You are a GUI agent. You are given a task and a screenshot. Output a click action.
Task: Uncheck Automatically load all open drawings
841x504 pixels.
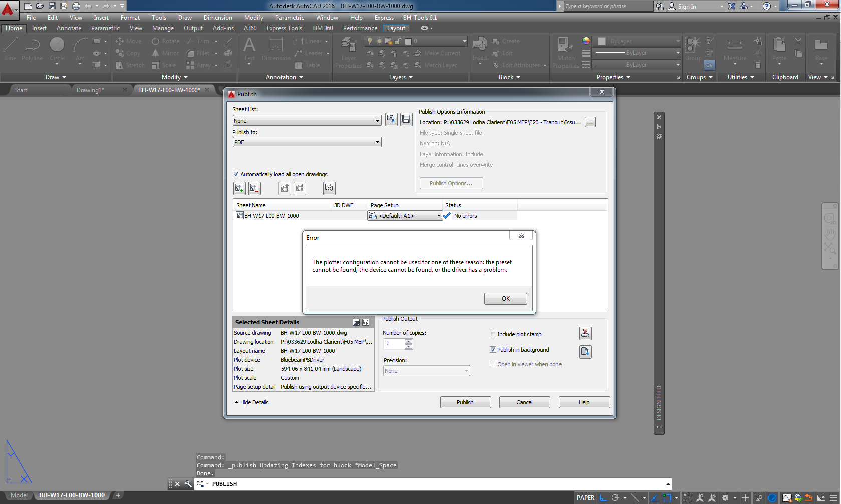236,174
